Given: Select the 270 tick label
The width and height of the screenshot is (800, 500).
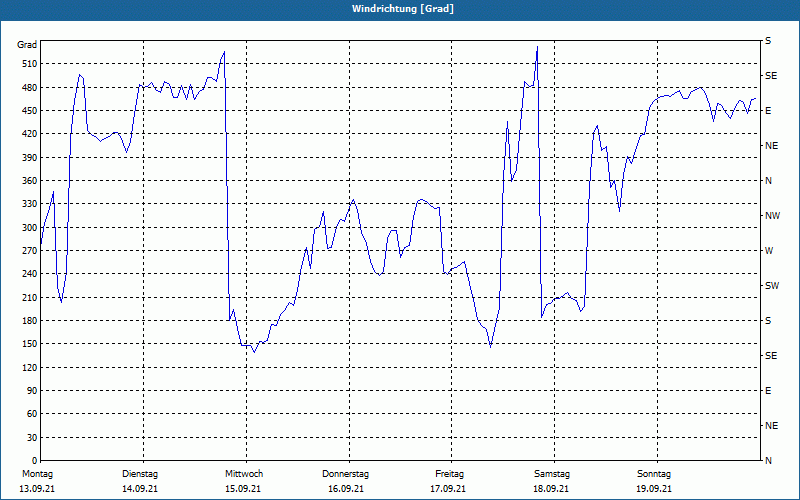Looking at the screenshot, I should click(30, 251).
